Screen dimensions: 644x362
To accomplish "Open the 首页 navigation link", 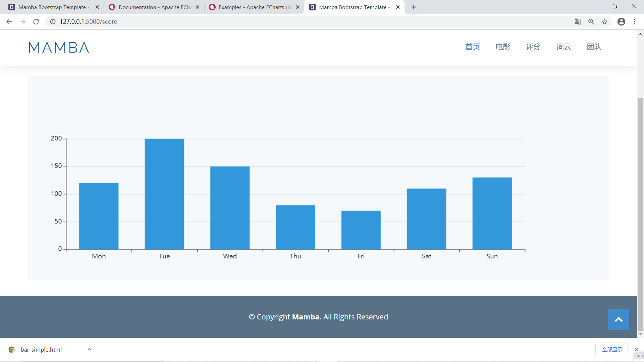I will (472, 47).
